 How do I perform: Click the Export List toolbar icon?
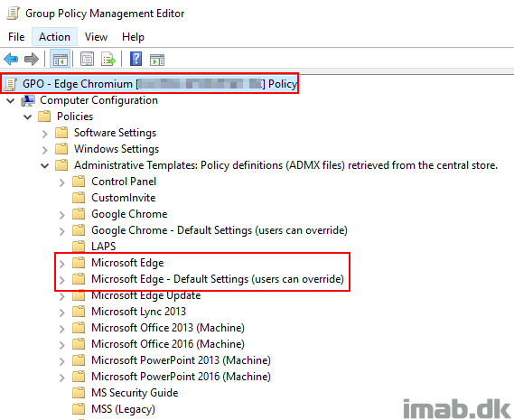pyautogui.click(x=108, y=60)
